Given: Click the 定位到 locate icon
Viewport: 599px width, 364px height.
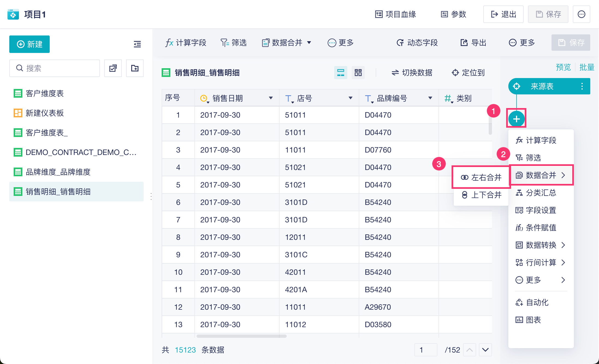Looking at the screenshot, I should [x=455, y=73].
